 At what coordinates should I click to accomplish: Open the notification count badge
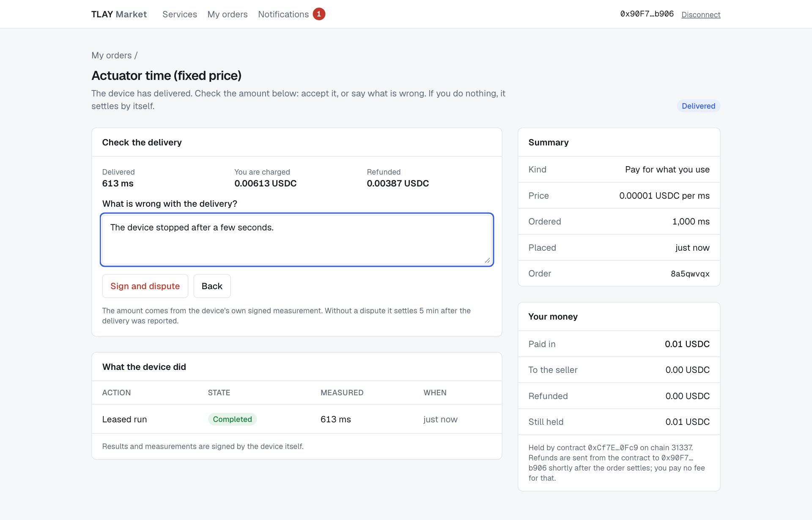tap(319, 14)
